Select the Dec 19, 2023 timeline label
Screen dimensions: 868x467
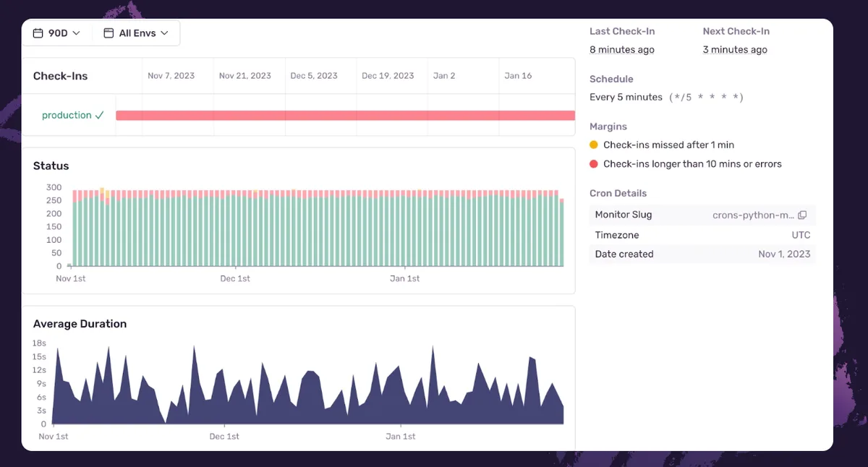[x=388, y=76]
